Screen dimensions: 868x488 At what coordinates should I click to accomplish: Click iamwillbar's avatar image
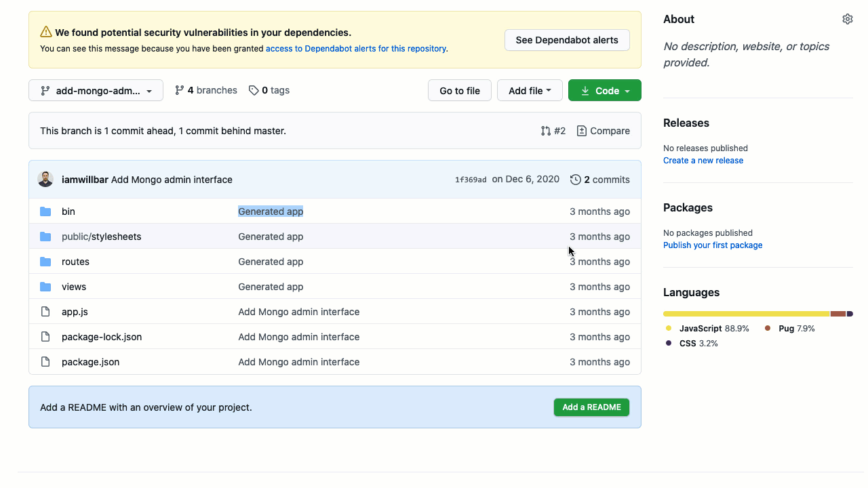pos(45,180)
